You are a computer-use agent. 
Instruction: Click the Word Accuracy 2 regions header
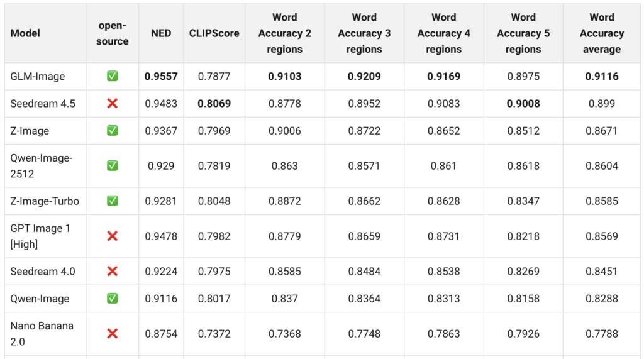(284, 33)
